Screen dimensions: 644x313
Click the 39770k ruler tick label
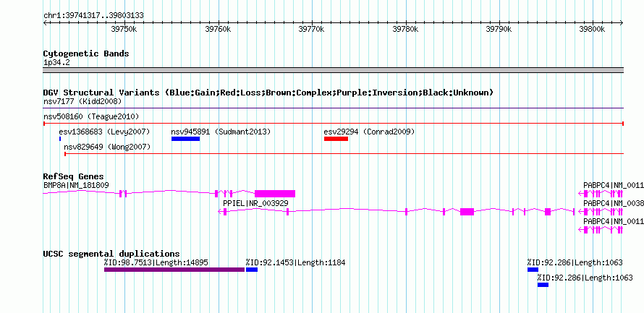(311, 29)
